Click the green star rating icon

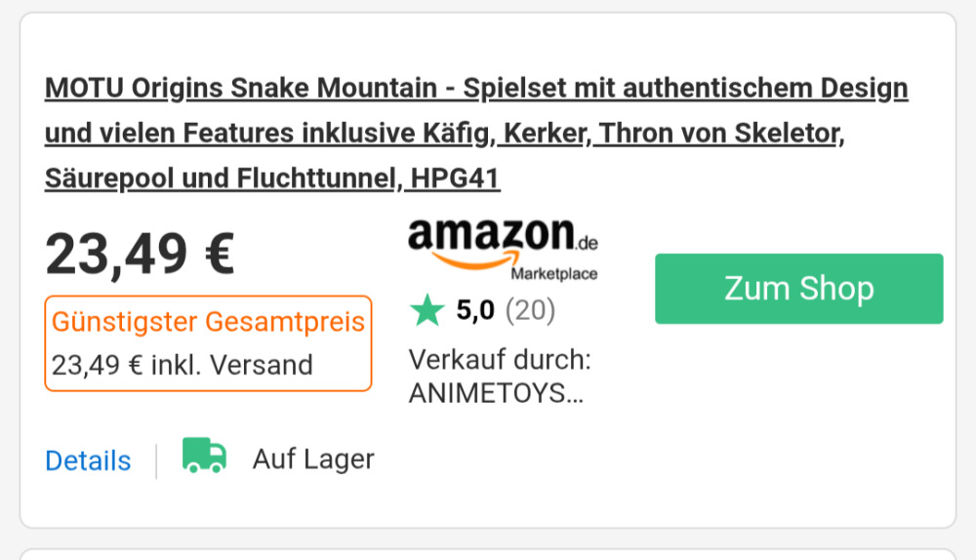click(427, 310)
